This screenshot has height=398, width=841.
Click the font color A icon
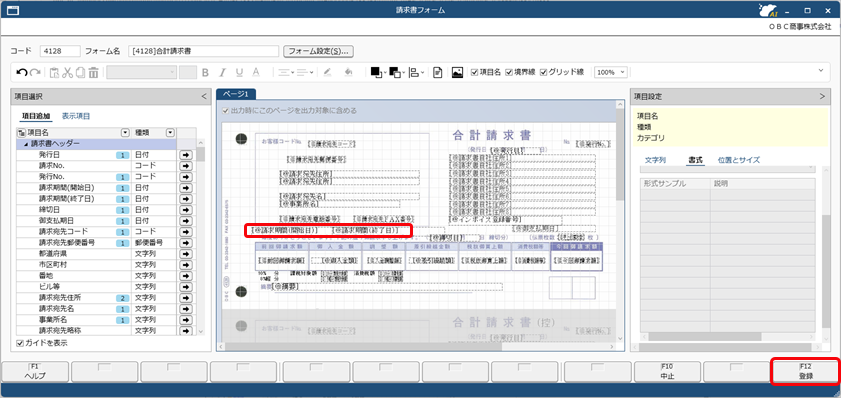[256, 72]
